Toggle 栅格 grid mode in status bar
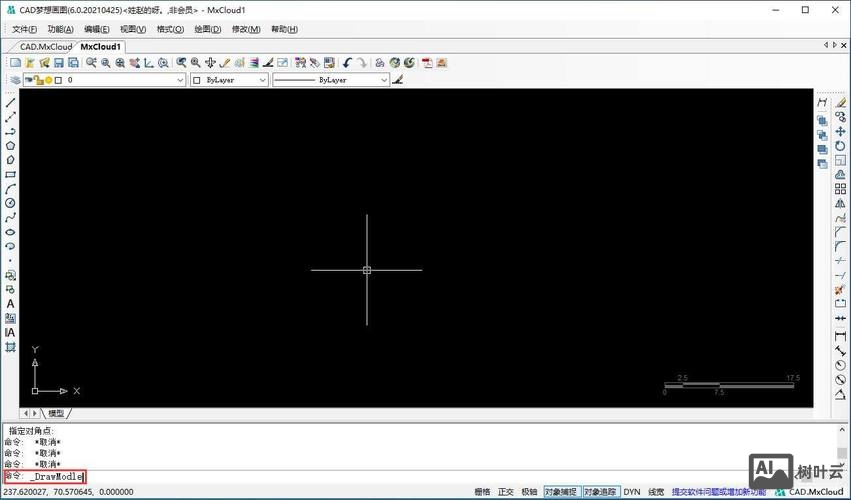This screenshot has height=500, width=851. (x=482, y=492)
